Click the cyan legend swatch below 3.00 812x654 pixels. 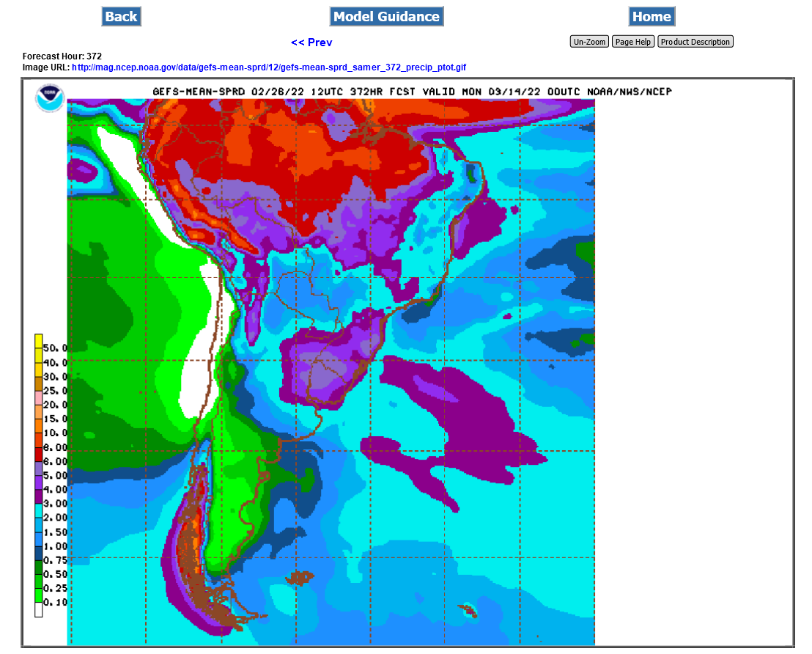[x=39, y=510]
